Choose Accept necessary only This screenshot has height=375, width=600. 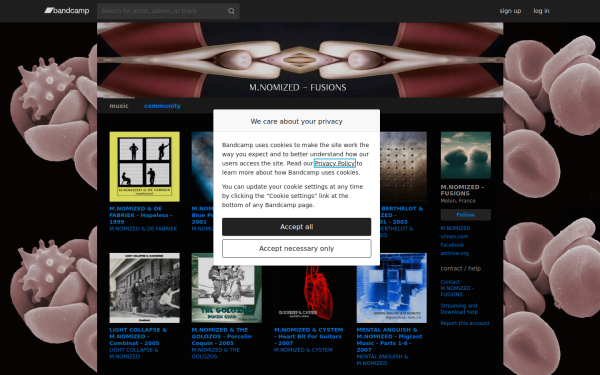pos(297,249)
